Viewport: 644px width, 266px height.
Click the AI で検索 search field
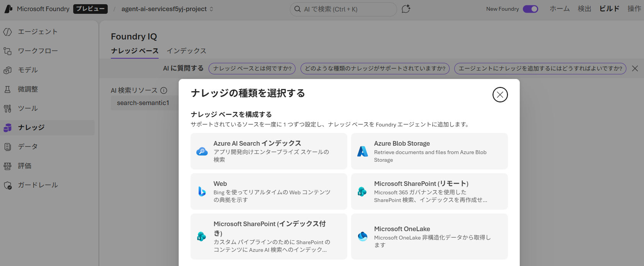343,9
